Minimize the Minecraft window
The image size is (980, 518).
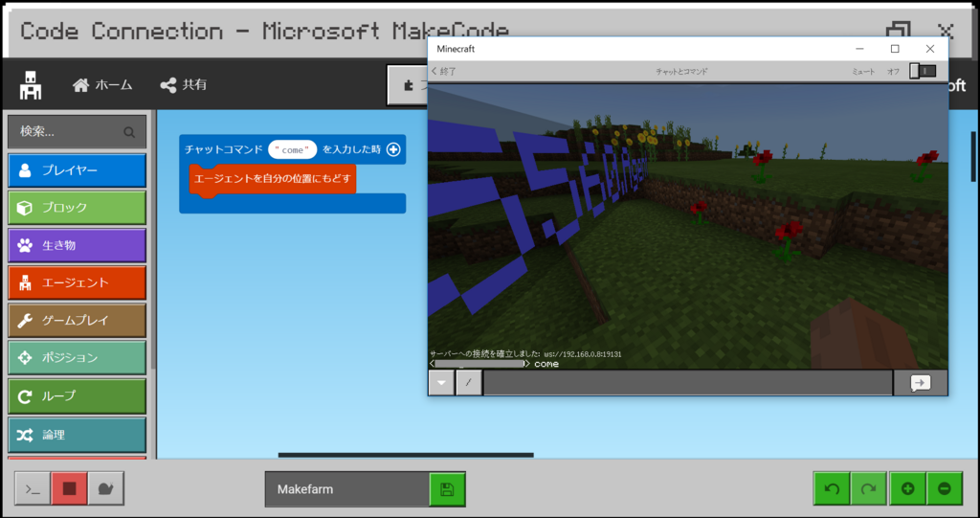click(x=860, y=49)
